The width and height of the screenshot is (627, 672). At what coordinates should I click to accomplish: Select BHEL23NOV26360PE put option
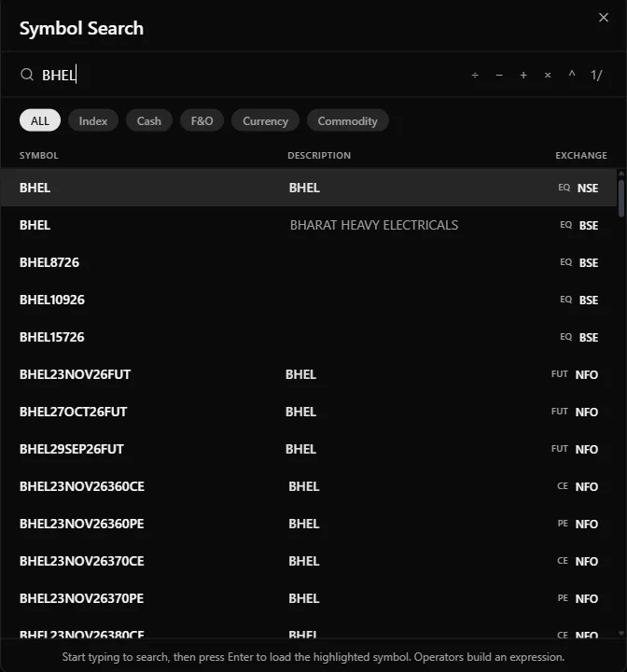click(309, 524)
